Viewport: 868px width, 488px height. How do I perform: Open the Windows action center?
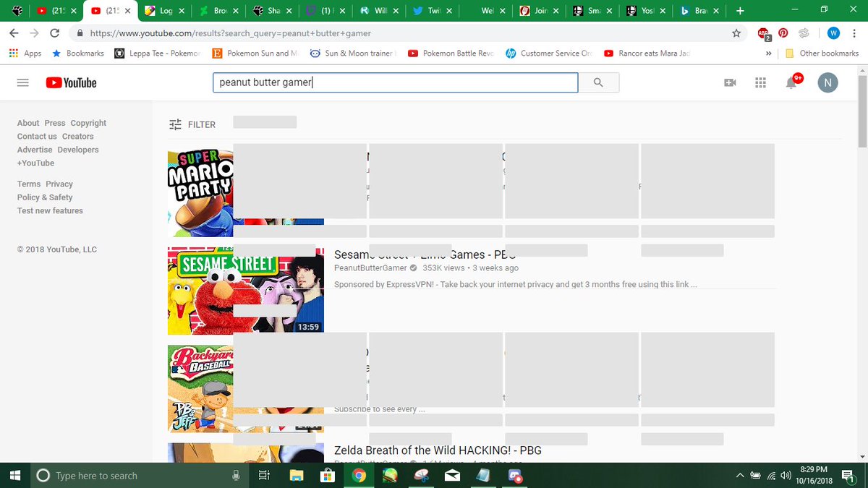pyautogui.click(x=848, y=475)
